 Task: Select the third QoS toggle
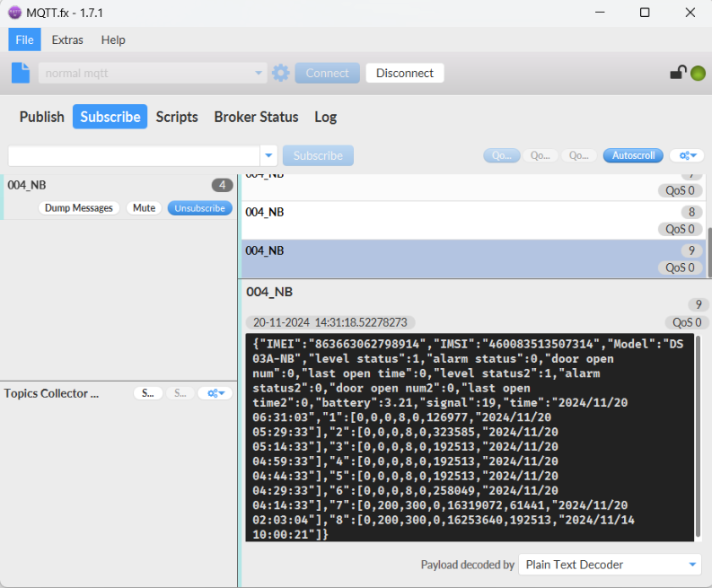point(579,155)
